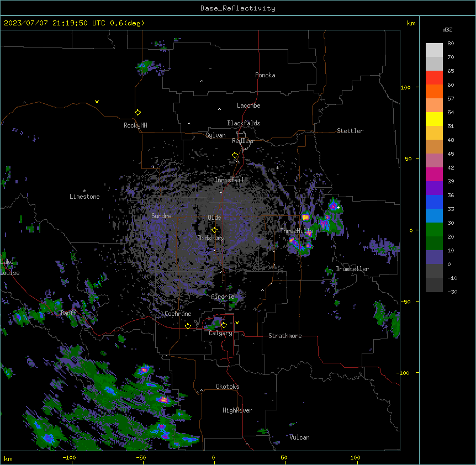Click the Innisfail city label

click(229, 180)
